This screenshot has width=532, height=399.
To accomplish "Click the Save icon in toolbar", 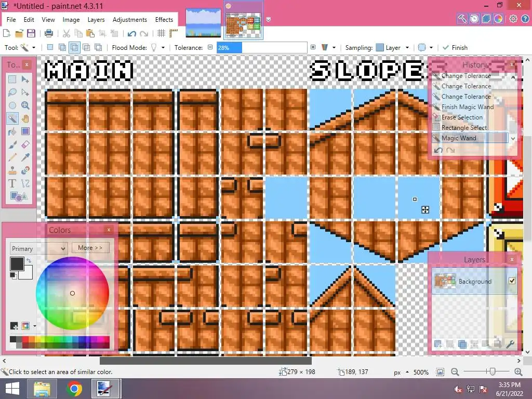I will [x=31, y=33].
